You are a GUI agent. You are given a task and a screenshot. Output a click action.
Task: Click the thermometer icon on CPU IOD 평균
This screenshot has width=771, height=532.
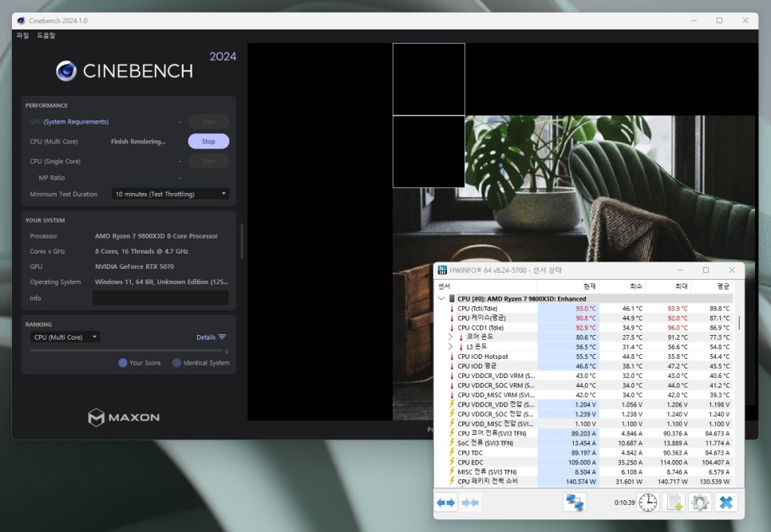tap(452, 366)
